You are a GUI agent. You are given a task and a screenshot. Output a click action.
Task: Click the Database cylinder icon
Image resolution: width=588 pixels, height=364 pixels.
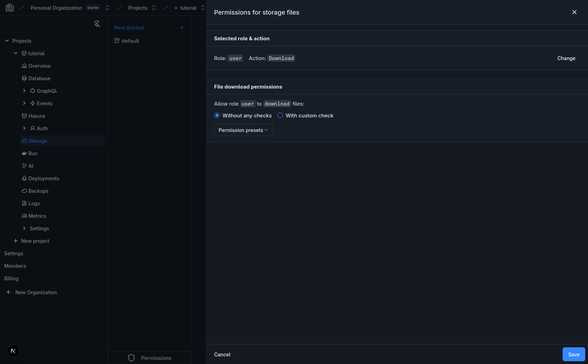click(x=24, y=78)
